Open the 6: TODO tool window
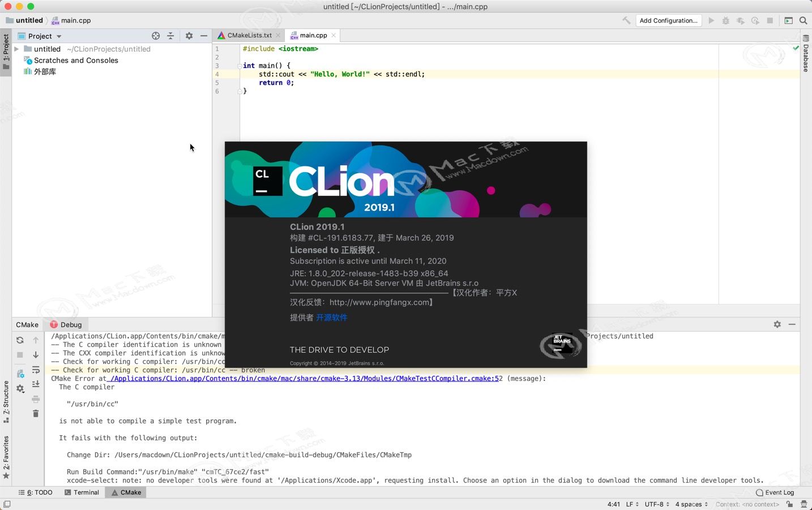Viewport: 812px width, 510px height. pos(35,492)
